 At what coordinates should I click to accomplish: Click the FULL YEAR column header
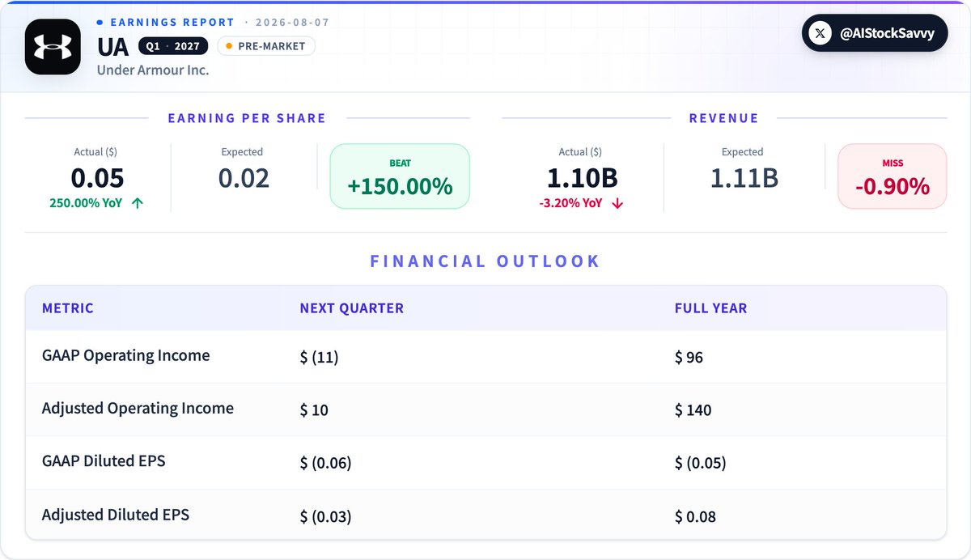tap(710, 308)
